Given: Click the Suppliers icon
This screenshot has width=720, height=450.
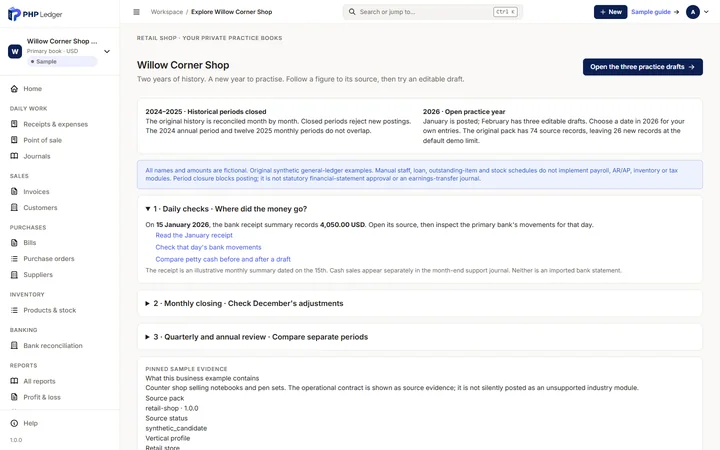Looking at the screenshot, I should click(x=14, y=275).
